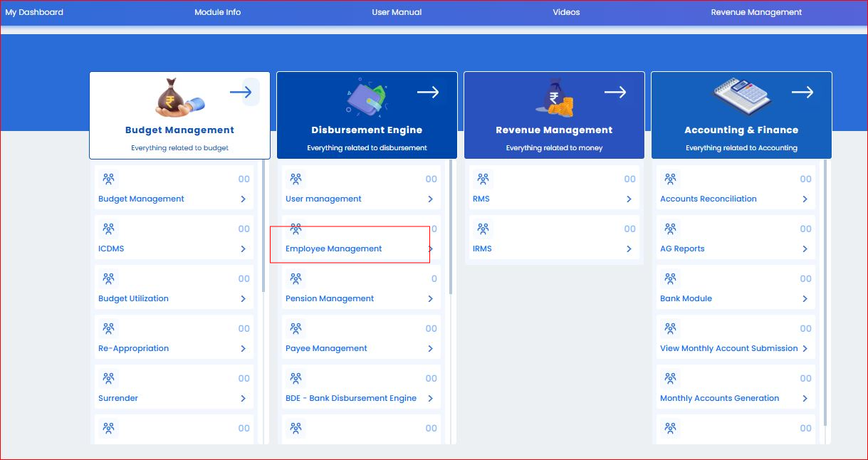The image size is (868, 460).
Task: Click the people icon above Re-Appropriation
Action: point(108,328)
